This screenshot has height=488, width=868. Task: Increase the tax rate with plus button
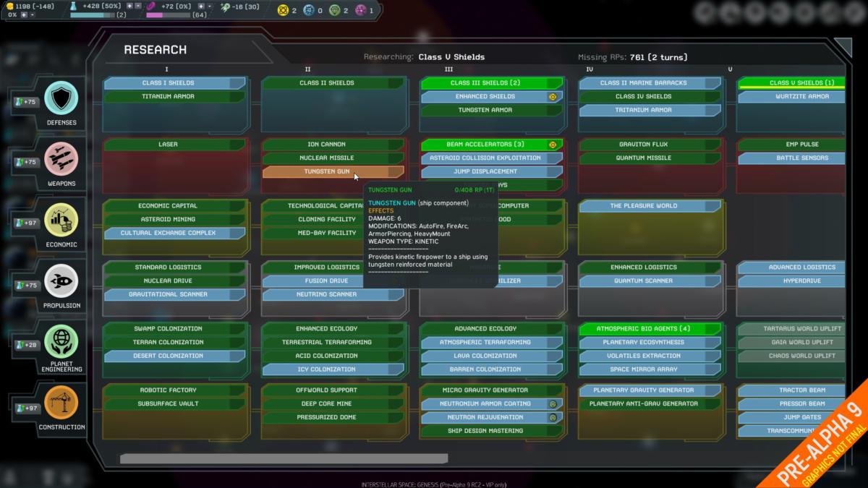[x=23, y=14]
